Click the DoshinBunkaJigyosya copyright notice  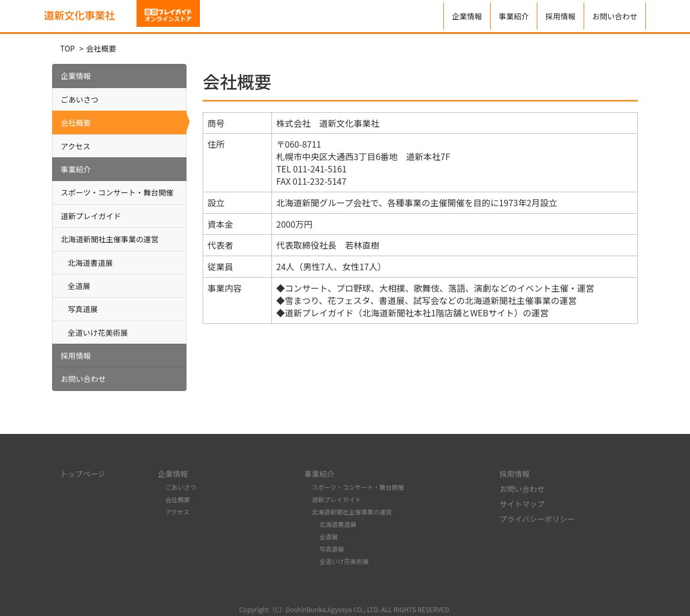click(345, 610)
